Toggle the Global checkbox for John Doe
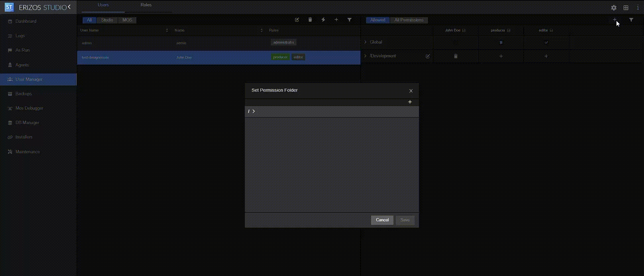Viewport: 644px width, 276px height. 455,43
